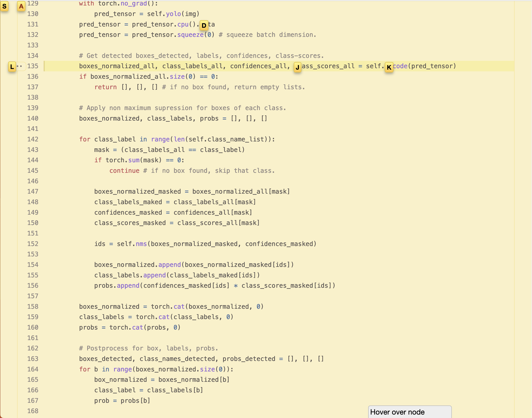Click the size method on line 136
The height and width of the screenshot is (418, 532).
[177, 77]
